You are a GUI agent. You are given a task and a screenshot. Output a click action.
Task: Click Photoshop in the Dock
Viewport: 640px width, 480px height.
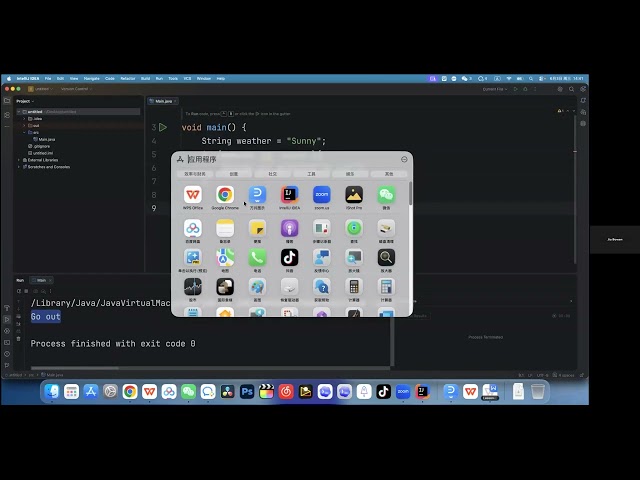point(247,392)
